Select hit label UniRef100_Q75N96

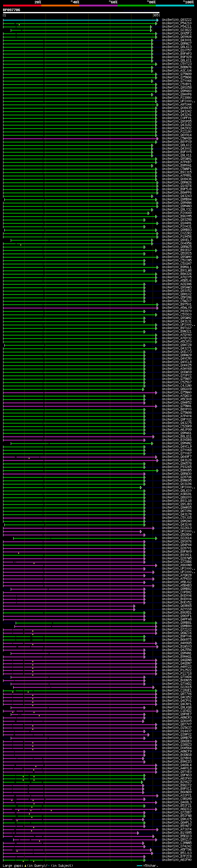(177, 78)
